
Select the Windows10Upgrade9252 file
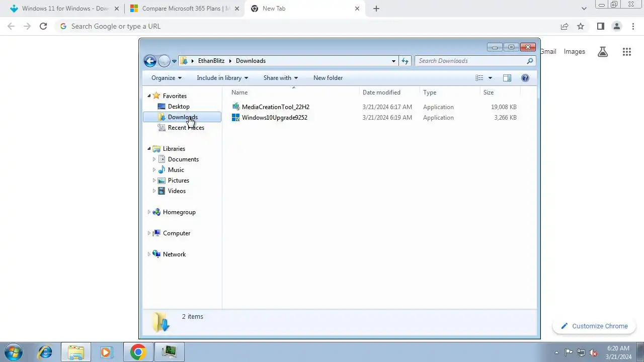(x=274, y=118)
